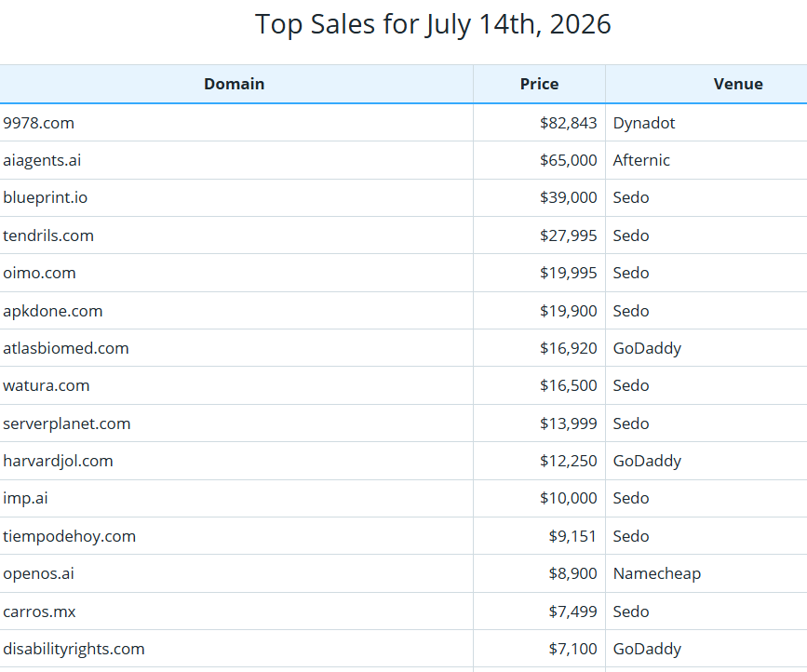The image size is (807, 672).
Task: Select oimo.com from the table
Action: pyautogui.click(x=39, y=273)
